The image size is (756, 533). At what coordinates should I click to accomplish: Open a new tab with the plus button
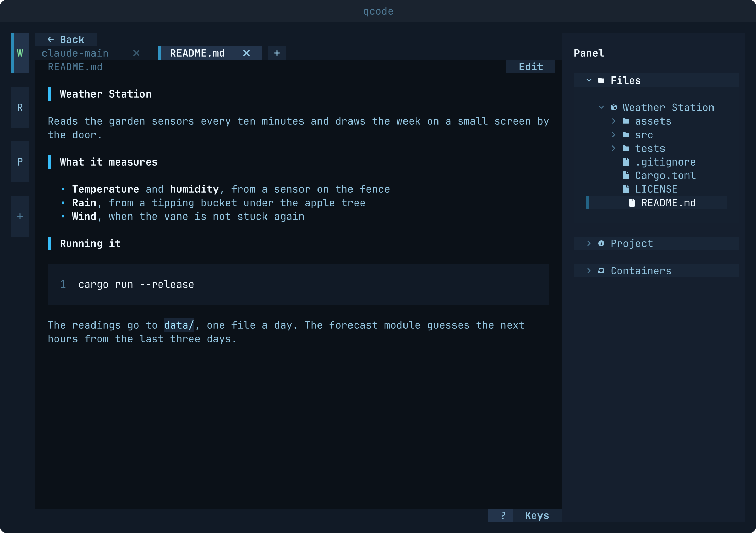click(277, 53)
